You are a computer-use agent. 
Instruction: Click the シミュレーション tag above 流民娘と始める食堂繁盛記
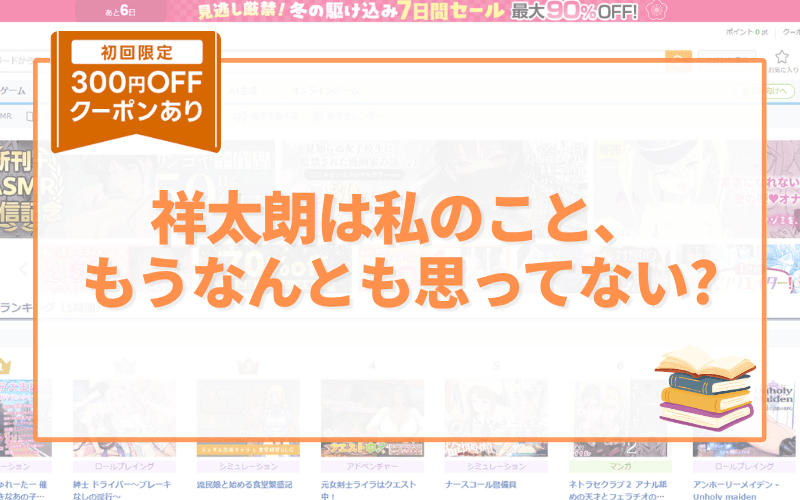pos(248,466)
